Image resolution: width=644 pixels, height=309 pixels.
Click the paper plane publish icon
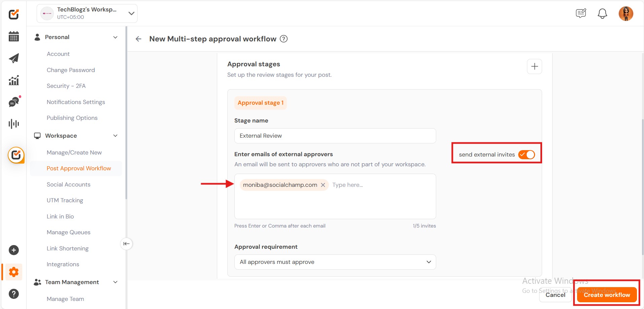14,58
